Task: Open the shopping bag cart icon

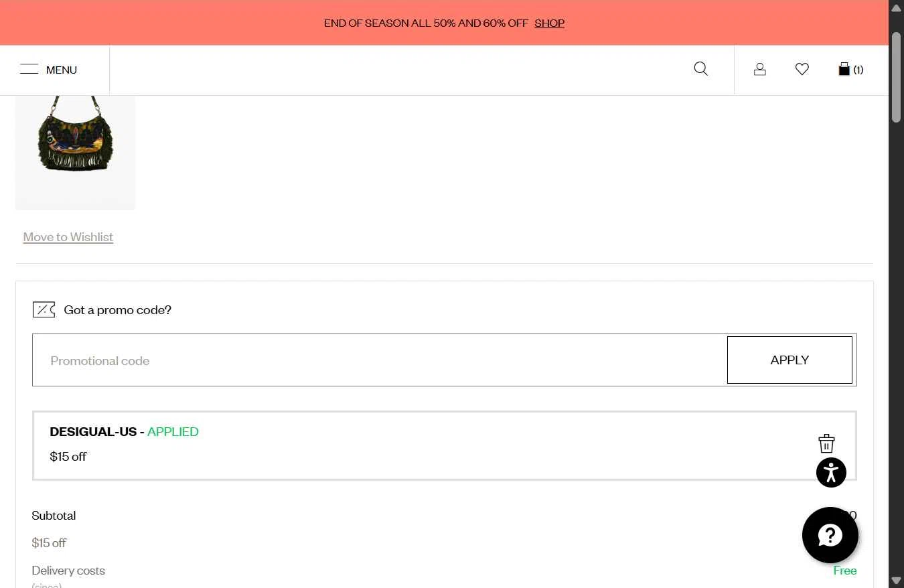Action: (850, 69)
